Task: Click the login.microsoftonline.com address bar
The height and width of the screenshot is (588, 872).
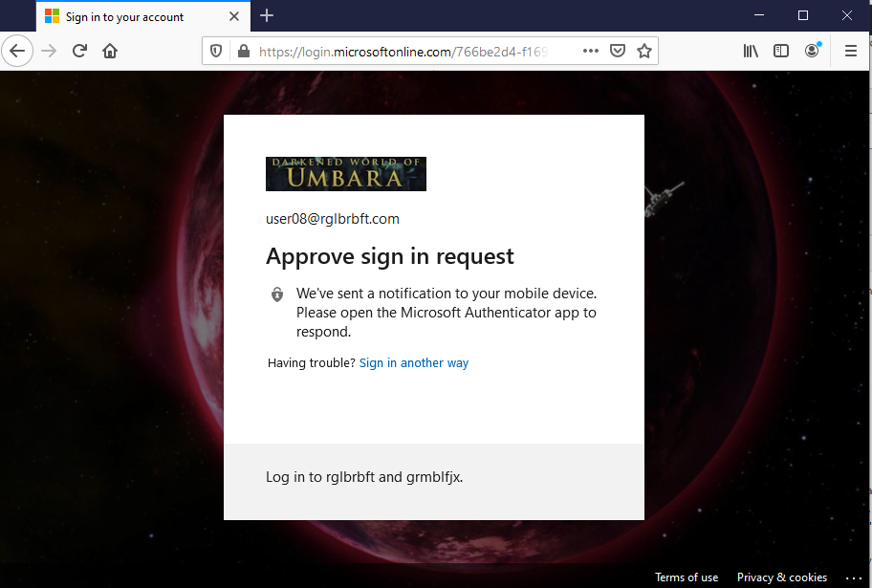Action: point(411,51)
